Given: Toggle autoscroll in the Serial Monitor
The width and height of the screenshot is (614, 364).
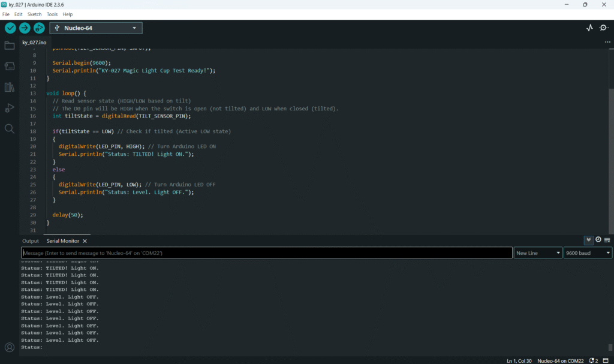Looking at the screenshot, I should (589, 240).
